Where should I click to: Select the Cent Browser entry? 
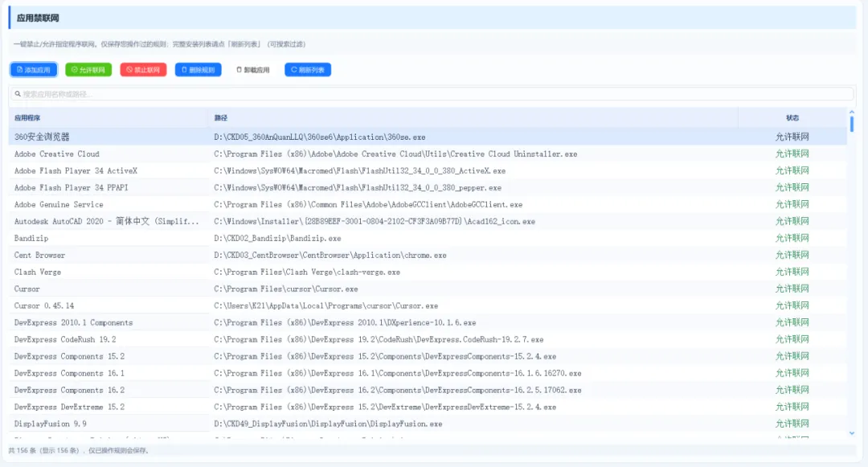coord(39,255)
